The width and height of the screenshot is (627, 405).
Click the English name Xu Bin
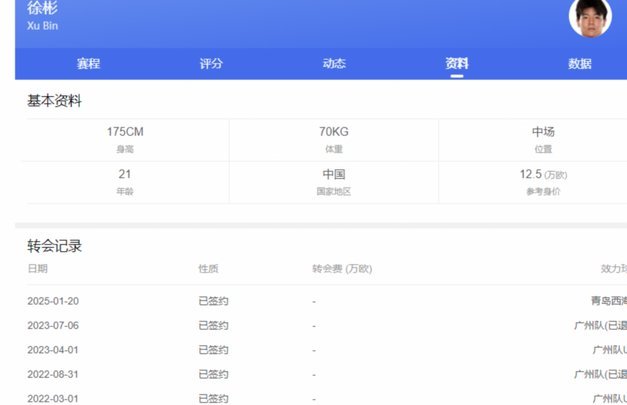pyautogui.click(x=43, y=26)
